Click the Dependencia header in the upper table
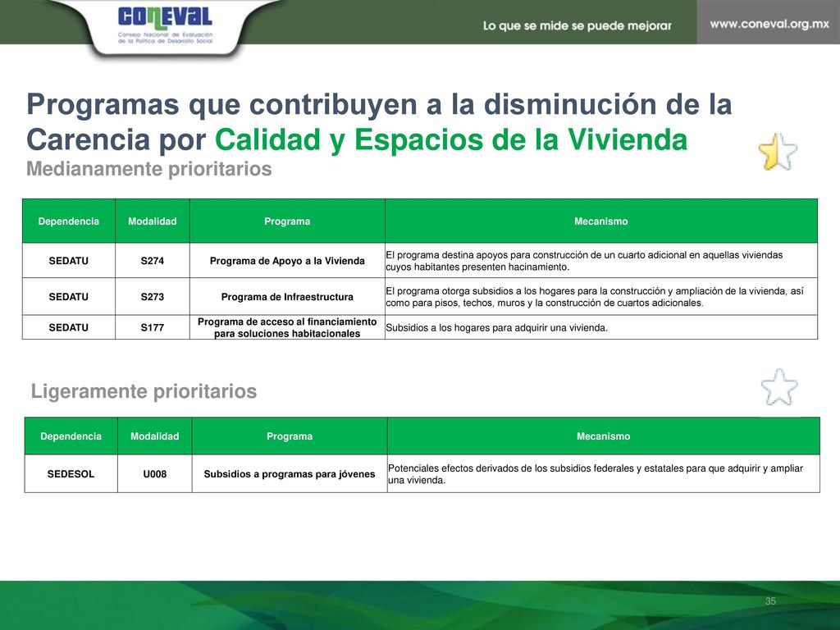 (x=69, y=221)
